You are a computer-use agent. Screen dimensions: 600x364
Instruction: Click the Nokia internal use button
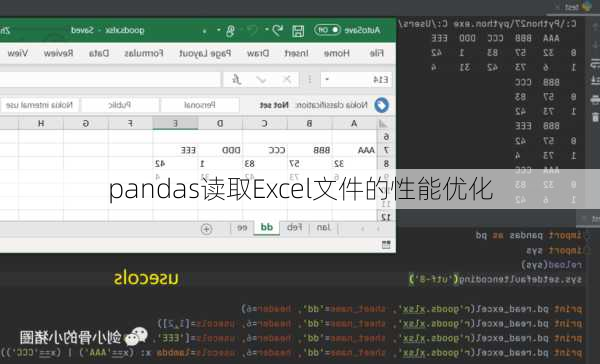tap(40, 105)
